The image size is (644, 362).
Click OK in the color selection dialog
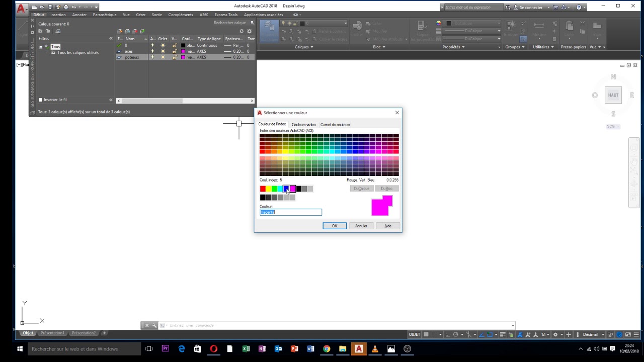[x=335, y=226]
